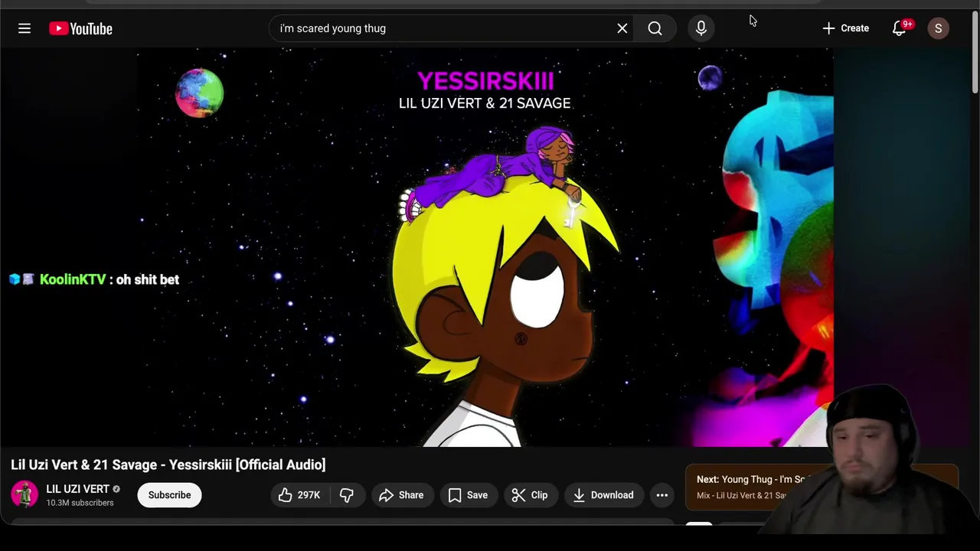
Task: Open LIL UZI VERT channel avatar
Action: tap(24, 494)
